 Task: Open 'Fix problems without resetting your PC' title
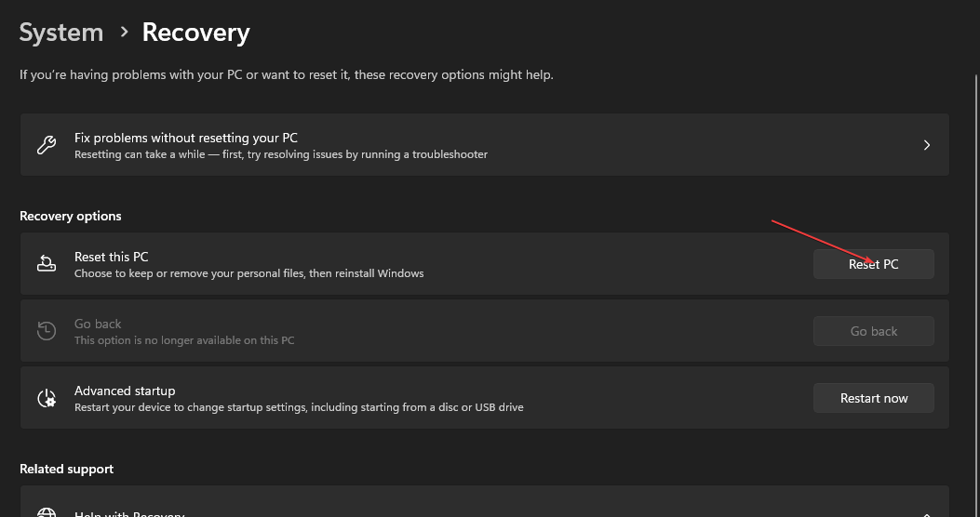pos(186,138)
